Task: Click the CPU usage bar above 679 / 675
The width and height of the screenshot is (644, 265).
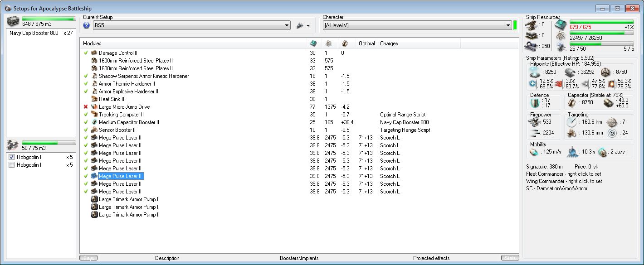Action: tap(601, 22)
